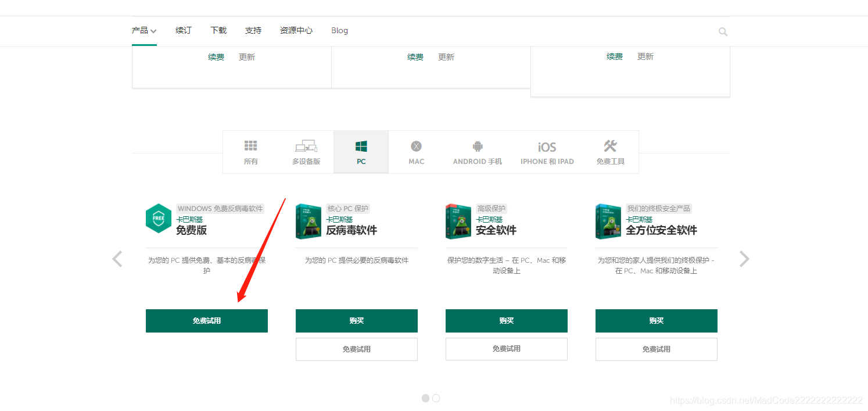Select the 所有 all-products grid icon
Viewport: 868px width, 411px height.
coord(250,146)
